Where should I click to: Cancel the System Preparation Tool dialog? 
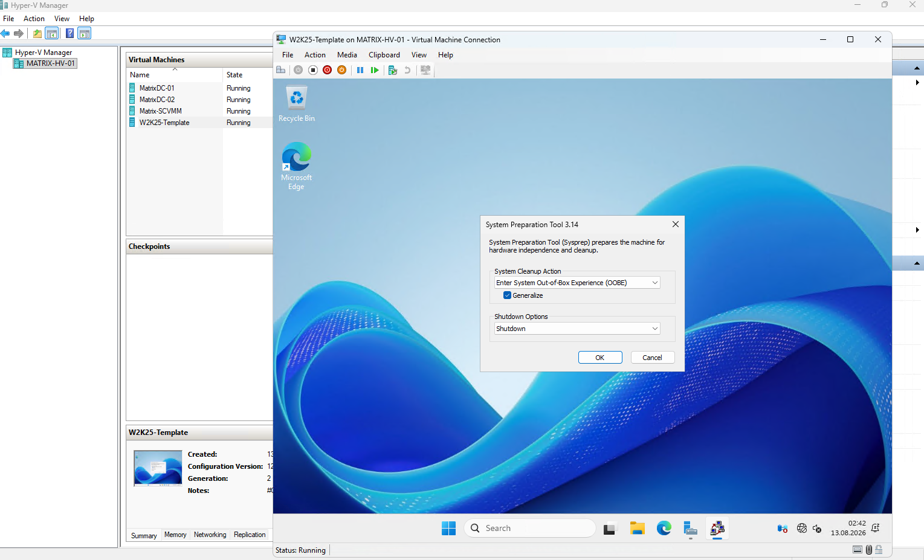(x=653, y=358)
